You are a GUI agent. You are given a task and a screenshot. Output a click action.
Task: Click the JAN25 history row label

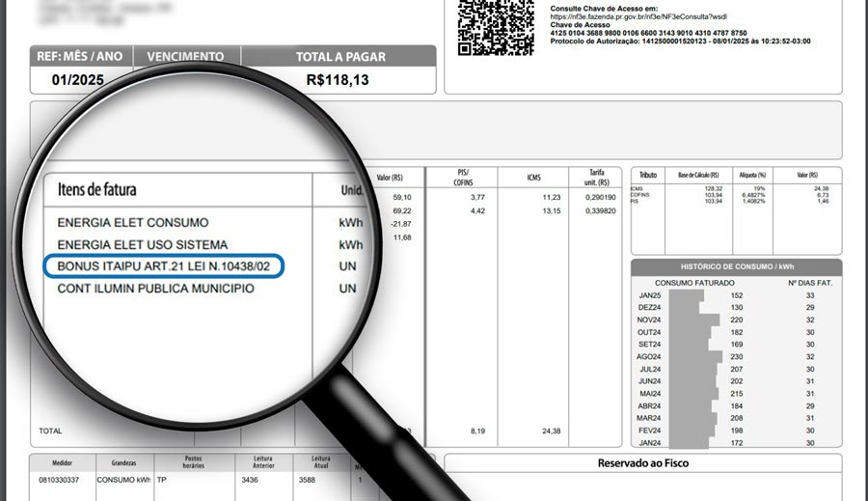[x=650, y=296]
